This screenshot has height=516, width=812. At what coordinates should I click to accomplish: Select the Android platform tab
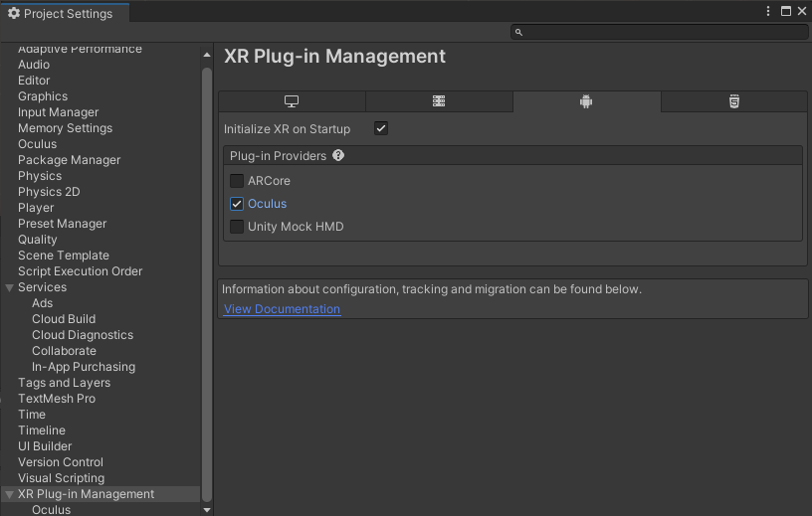tap(587, 101)
